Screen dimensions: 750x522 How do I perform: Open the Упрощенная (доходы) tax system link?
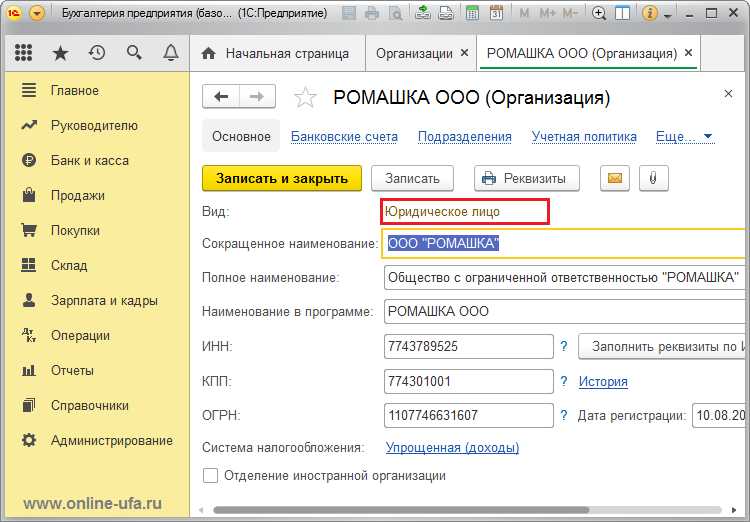tap(452, 448)
